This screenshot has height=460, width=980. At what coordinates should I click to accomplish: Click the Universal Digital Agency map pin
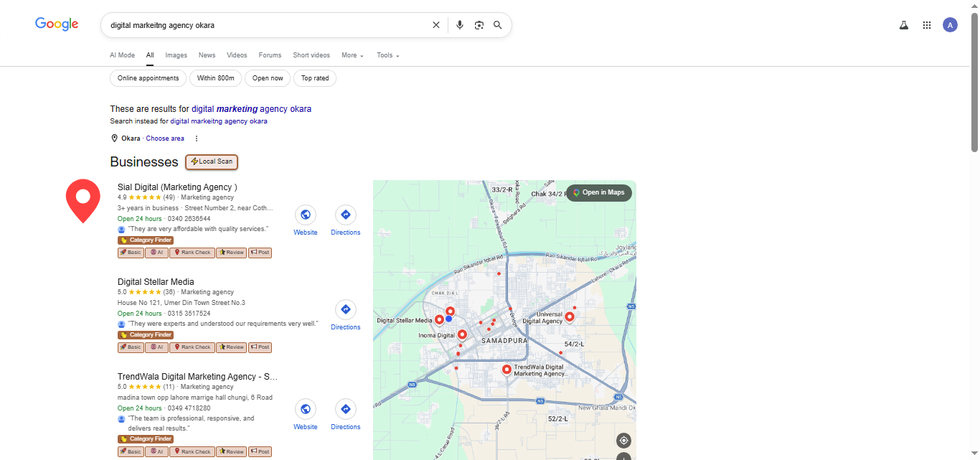[570, 316]
